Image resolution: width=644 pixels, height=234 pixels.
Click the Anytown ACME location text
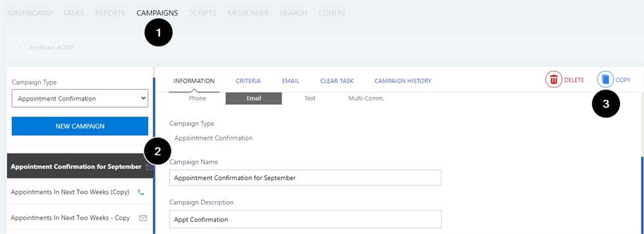click(x=52, y=48)
